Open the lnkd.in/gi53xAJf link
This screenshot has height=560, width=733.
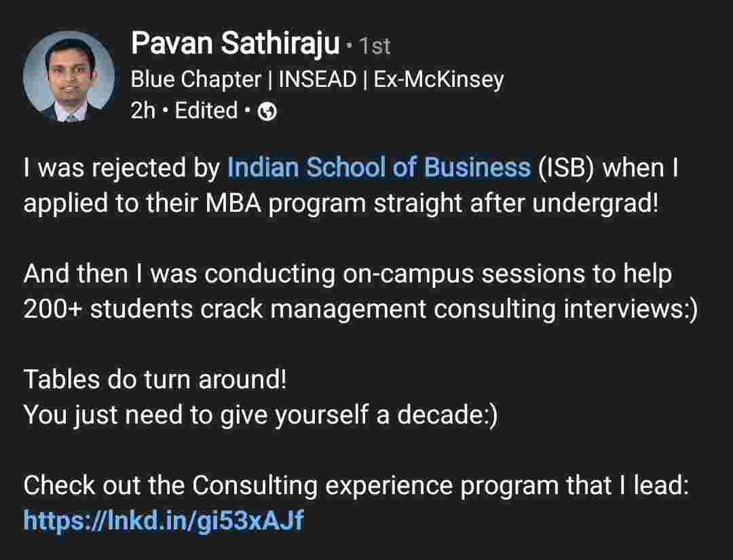163,521
